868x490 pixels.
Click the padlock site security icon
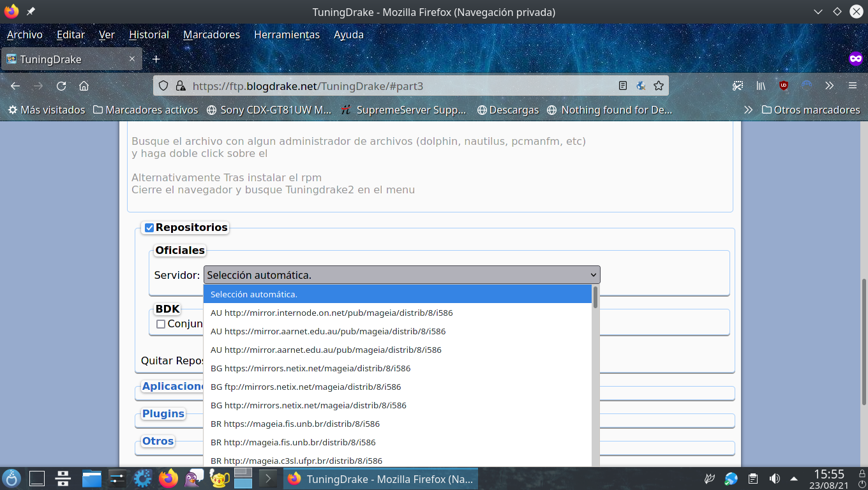pyautogui.click(x=180, y=85)
